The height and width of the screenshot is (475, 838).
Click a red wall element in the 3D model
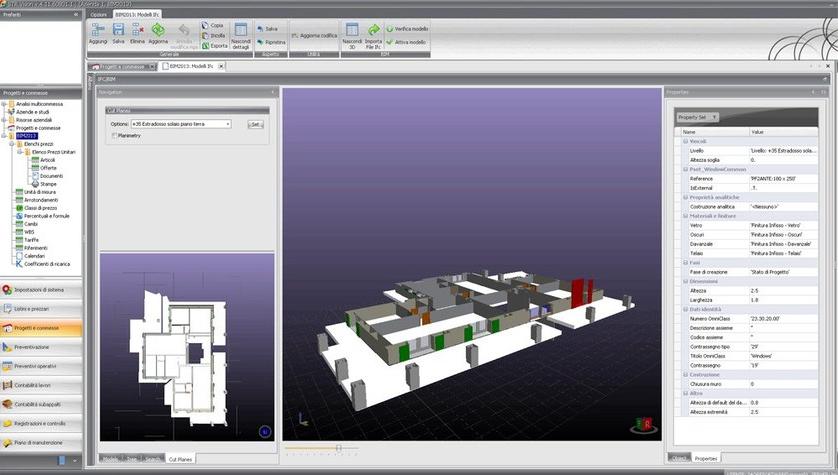coord(578,293)
